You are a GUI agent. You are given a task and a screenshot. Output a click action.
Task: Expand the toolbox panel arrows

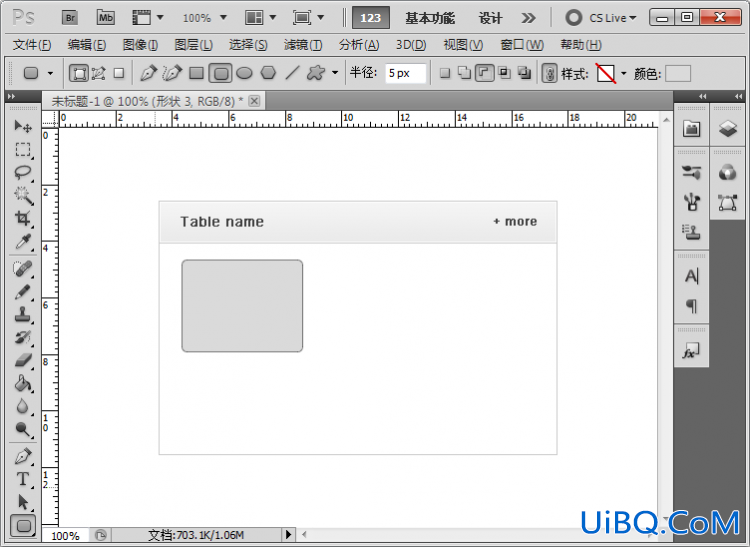pyautogui.click(x=11, y=96)
